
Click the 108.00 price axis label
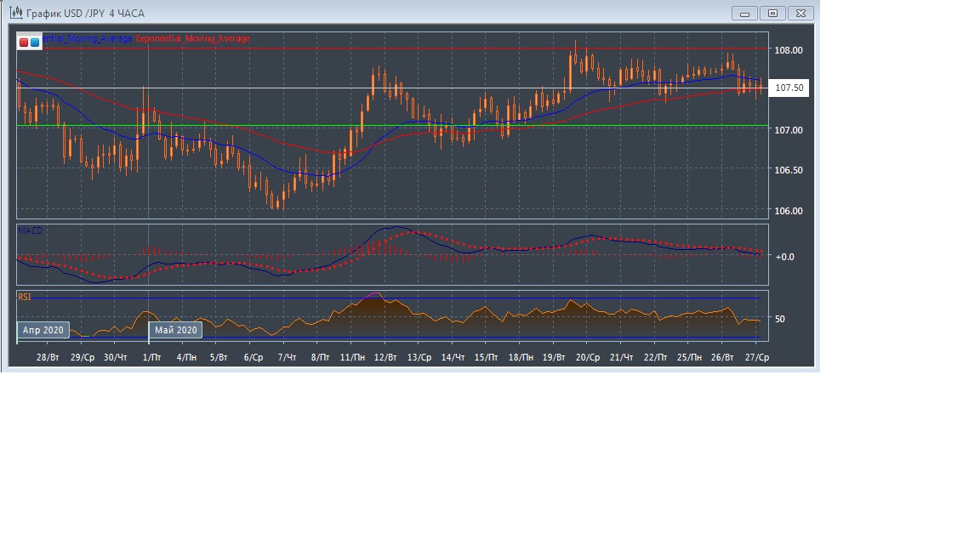(789, 50)
